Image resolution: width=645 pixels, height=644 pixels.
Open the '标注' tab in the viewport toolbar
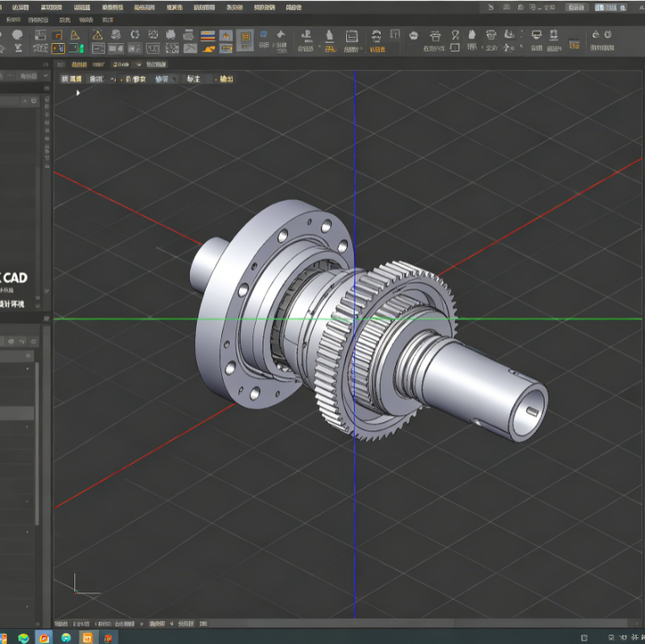tap(193, 79)
